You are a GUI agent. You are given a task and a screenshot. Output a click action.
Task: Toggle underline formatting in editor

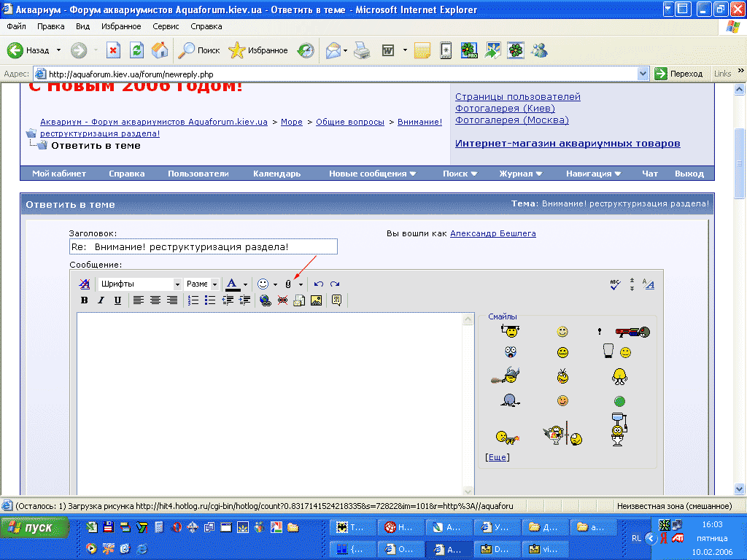[117, 300]
